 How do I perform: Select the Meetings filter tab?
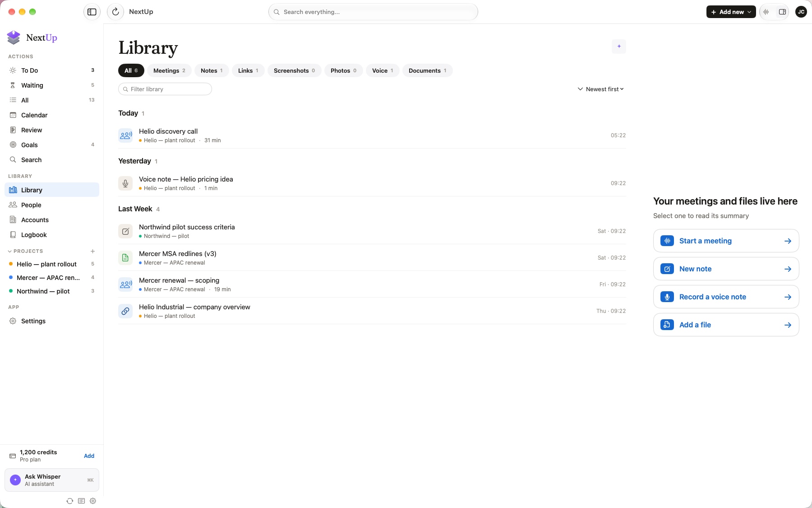point(169,70)
